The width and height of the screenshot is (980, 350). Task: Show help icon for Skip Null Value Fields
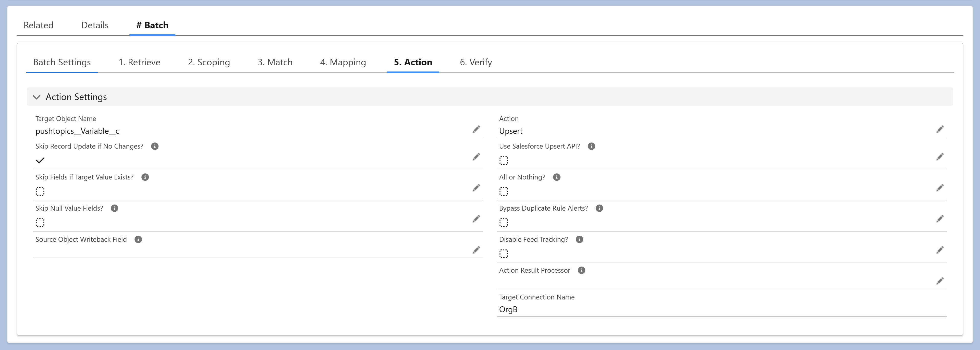[x=115, y=209]
